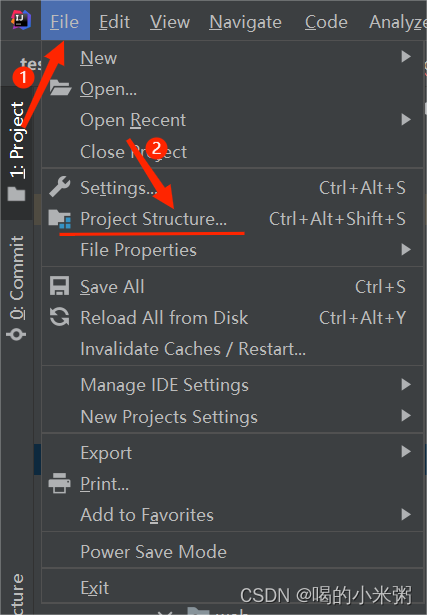Screen dimensions: 427x615
Task: Open the Code menu
Action: pyautogui.click(x=326, y=22)
